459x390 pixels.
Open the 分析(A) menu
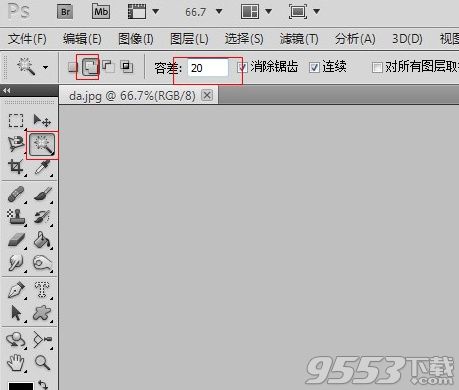pyautogui.click(x=355, y=39)
